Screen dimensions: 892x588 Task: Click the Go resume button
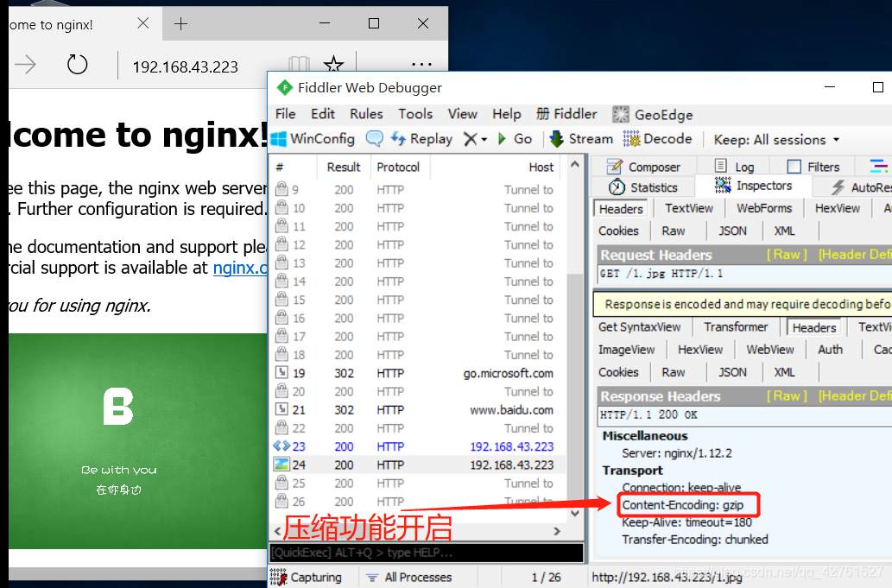pos(515,139)
